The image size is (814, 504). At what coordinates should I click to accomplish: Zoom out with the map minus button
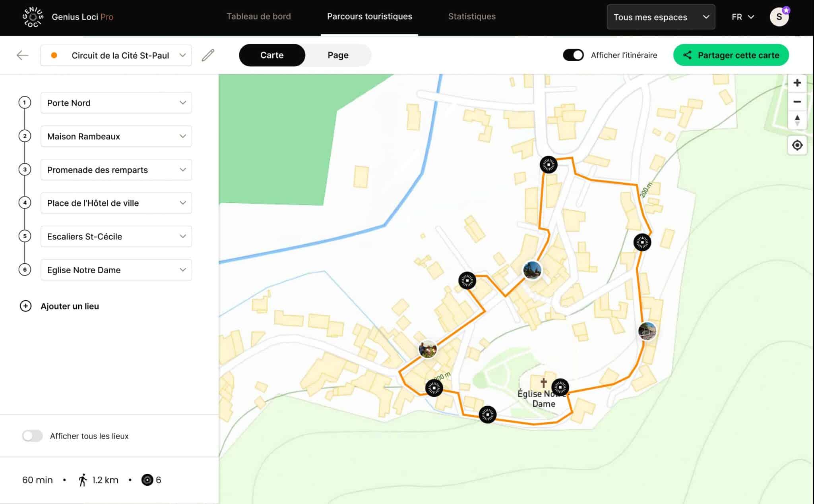tap(797, 102)
